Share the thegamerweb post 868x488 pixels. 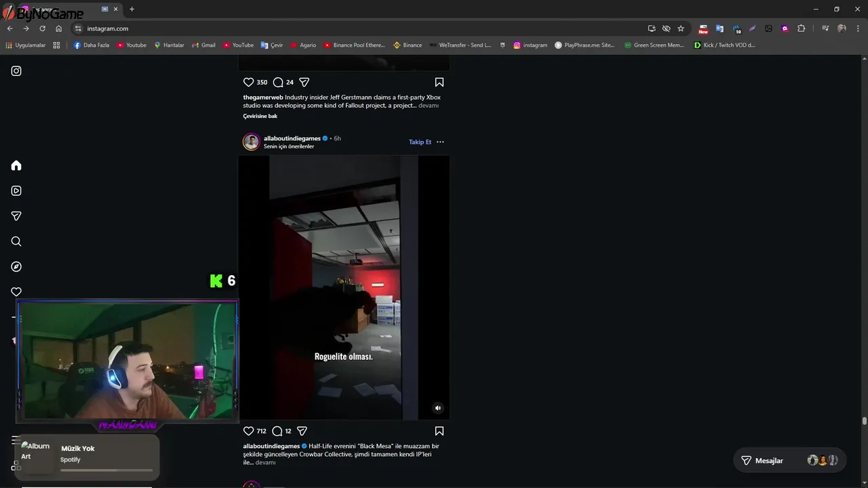coord(304,82)
